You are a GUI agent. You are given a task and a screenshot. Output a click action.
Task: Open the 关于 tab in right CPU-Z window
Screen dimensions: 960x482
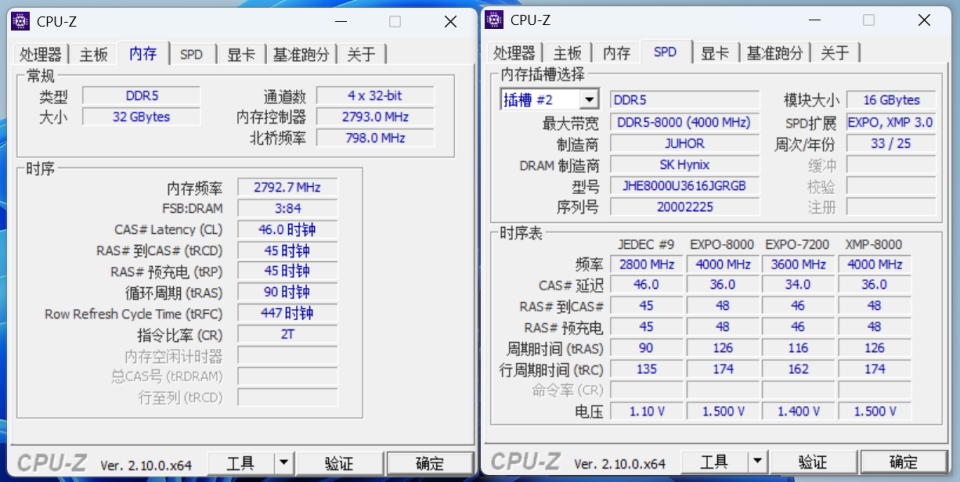835,53
